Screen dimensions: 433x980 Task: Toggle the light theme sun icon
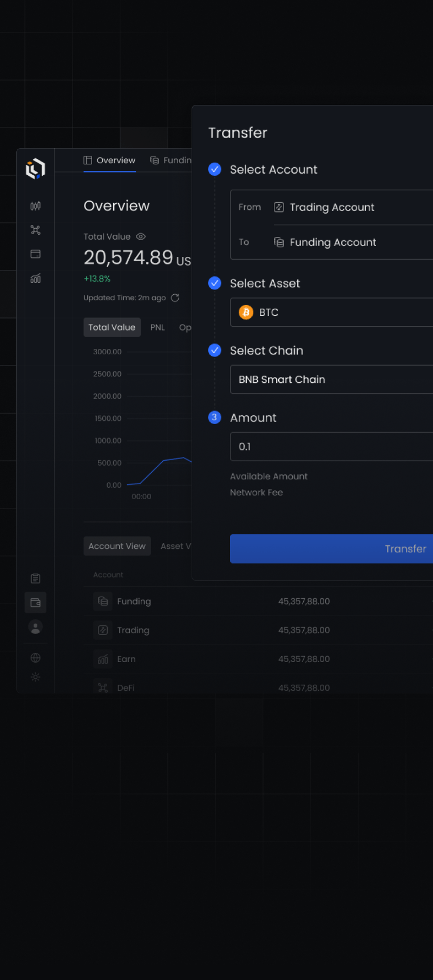pos(35,677)
